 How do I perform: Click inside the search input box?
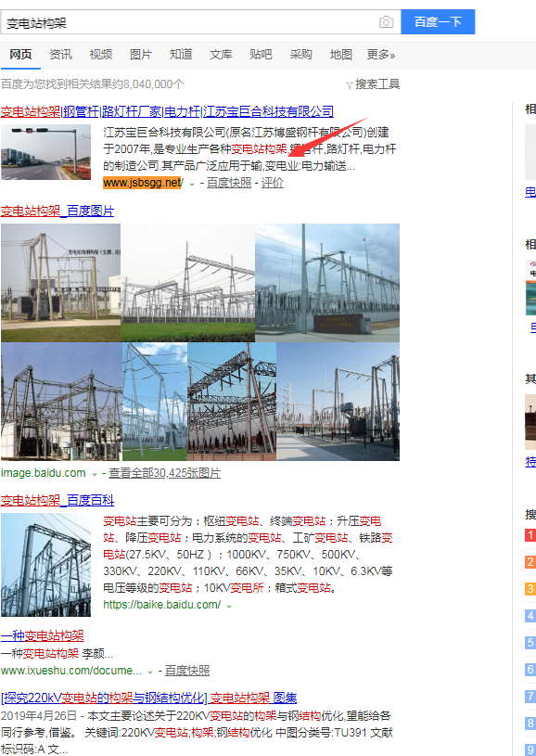point(190,22)
